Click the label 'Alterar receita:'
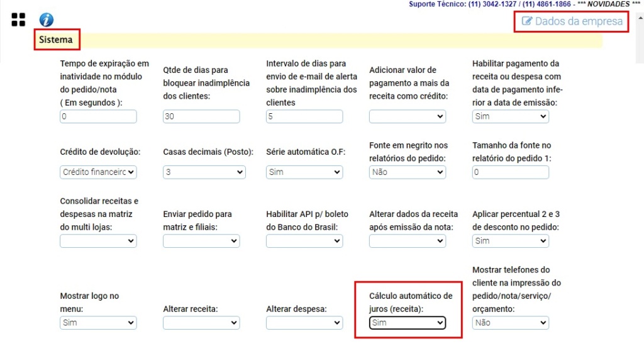 [x=191, y=309]
